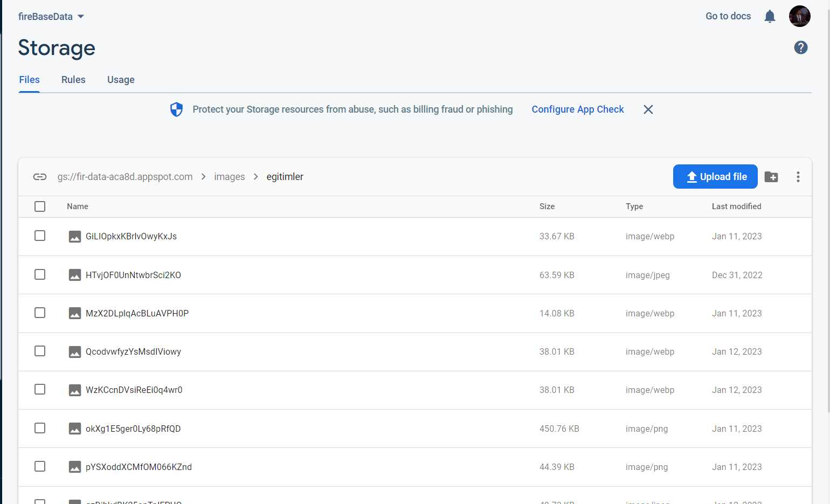Check the MzX2DLplqAcBLuAVPH0P file checkbox

coord(40,313)
